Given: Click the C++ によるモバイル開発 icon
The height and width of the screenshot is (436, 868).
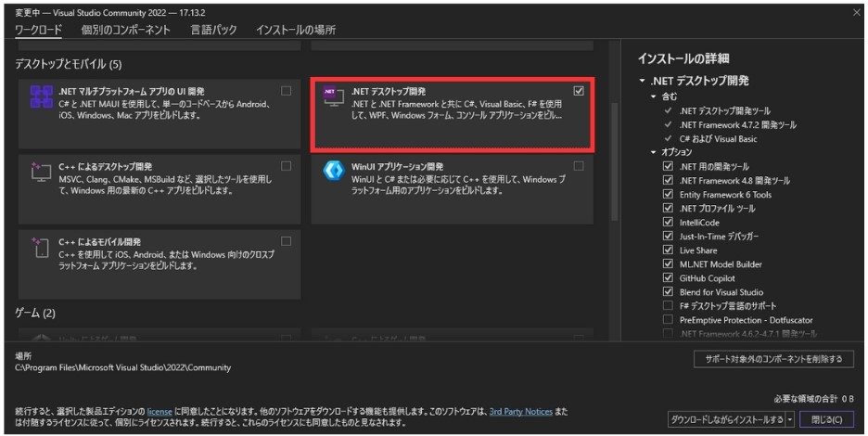Looking at the screenshot, I should coord(42,247).
